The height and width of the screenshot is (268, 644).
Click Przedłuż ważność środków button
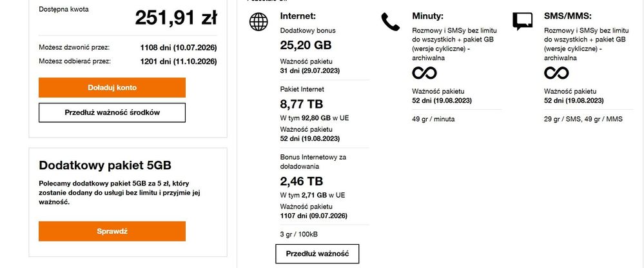(112, 112)
